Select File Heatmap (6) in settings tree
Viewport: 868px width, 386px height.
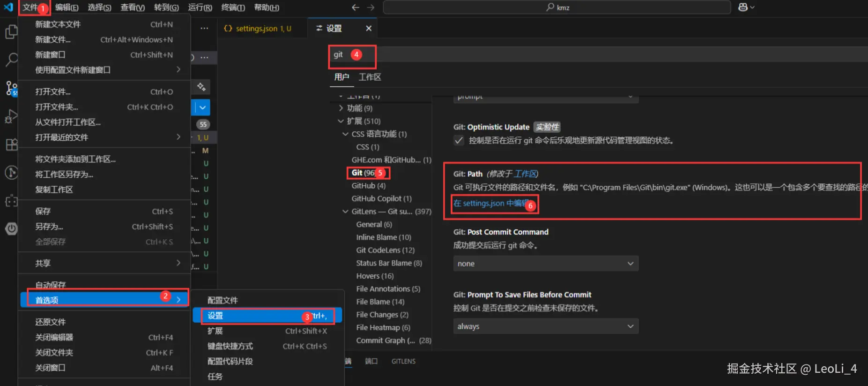(383, 327)
